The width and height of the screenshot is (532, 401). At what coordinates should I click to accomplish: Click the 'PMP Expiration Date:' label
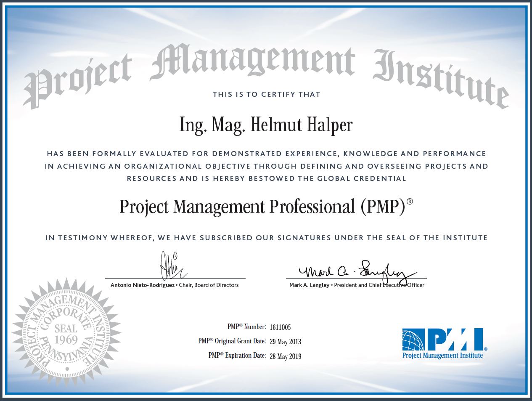tap(237, 356)
